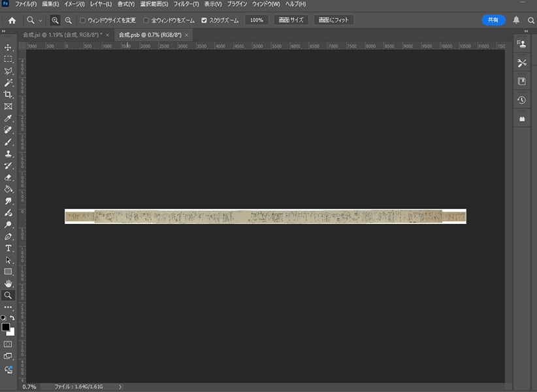537x392 pixels.
Task: Click the zoom out magnifier icon
Action: (x=68, y=20)
